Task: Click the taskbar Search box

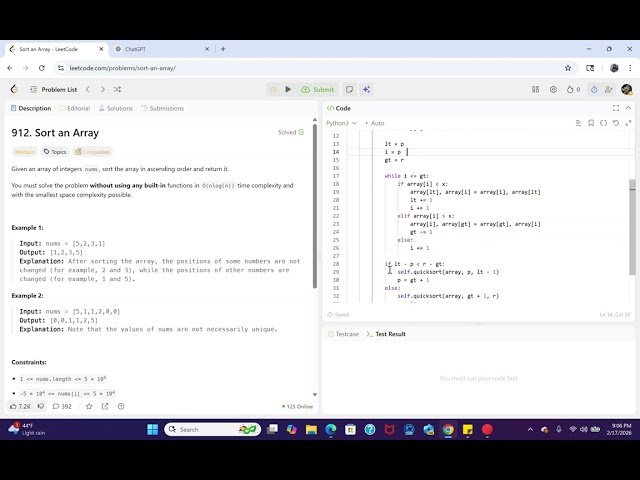Action: [x=212, y=429]
